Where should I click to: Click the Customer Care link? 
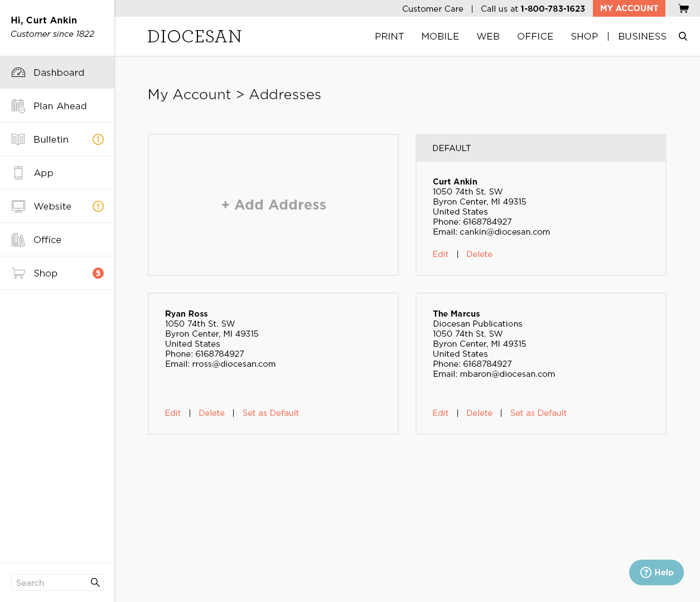coord(432,8)
